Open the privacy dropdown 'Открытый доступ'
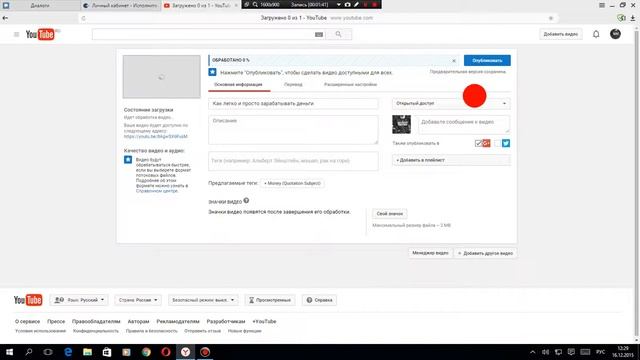The image size is (640, 360). [451, 104]
